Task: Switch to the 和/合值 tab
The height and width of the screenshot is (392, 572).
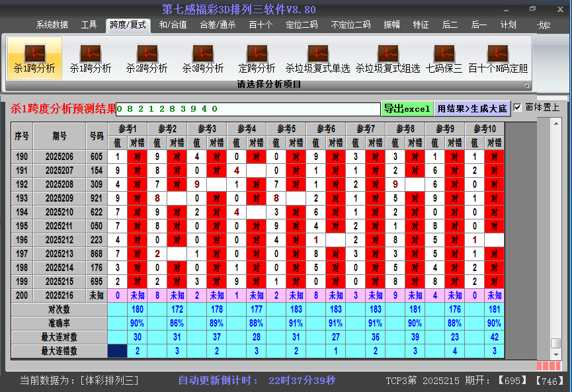Action: pos(173,25)
